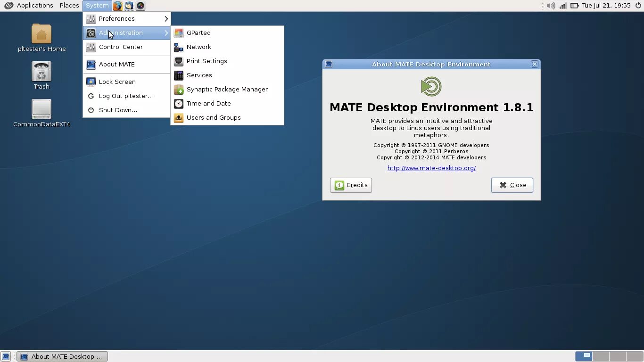The height and width of the screenshot is (362, 644).
Task: Open Print Settings entry
Action: pos(227,61)
